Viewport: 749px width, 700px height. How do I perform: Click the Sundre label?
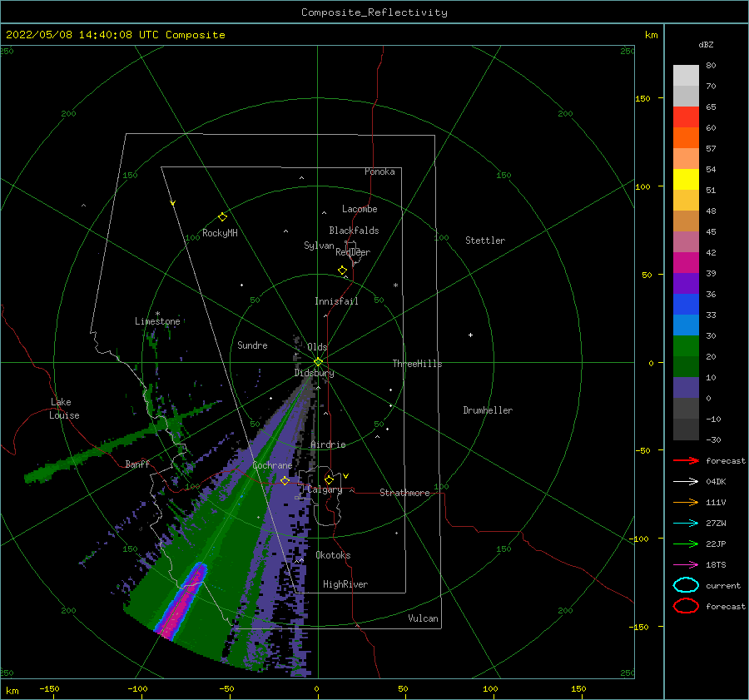click(x=252, y=345)
